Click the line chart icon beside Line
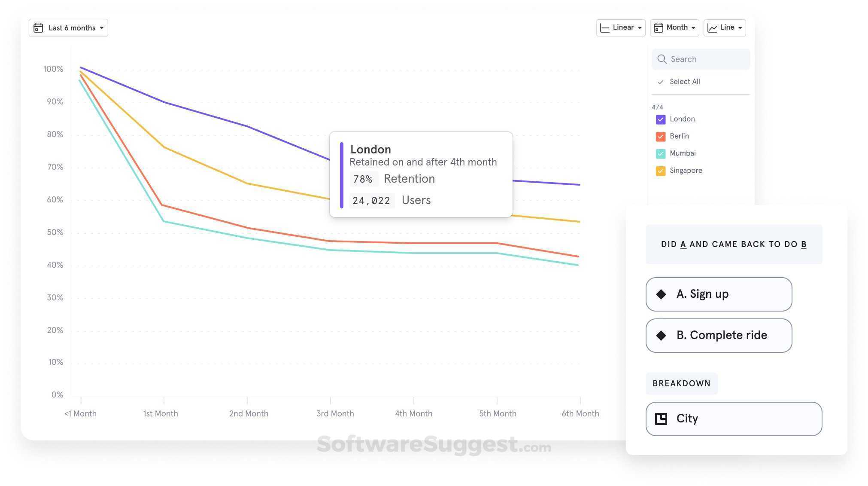The width and height of the screenshot is (868, 486). [713, 27]
